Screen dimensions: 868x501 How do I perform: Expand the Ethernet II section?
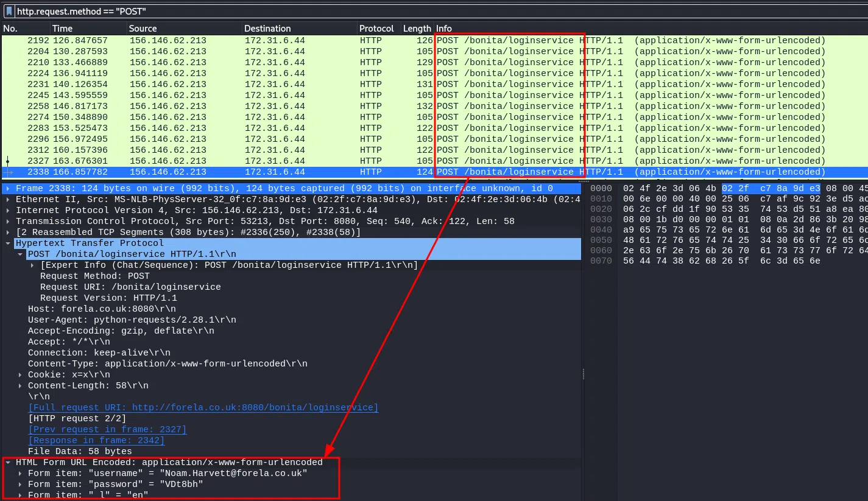8,200
